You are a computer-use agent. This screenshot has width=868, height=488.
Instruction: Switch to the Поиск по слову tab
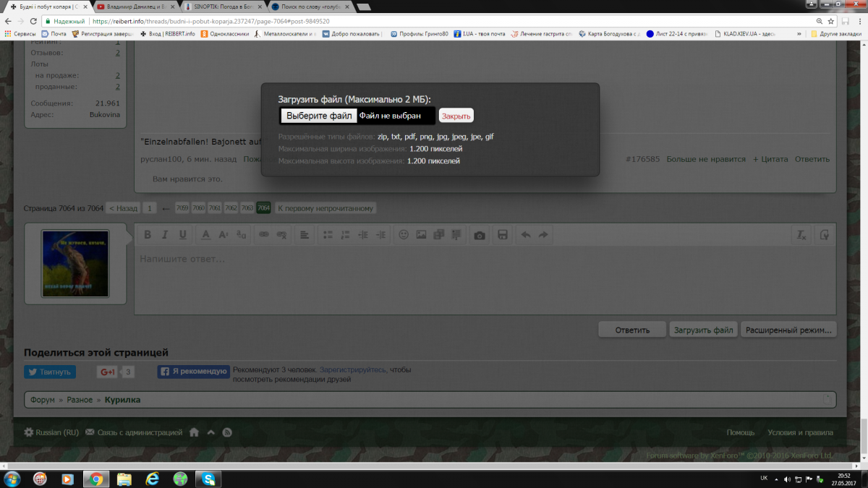[311, 7]
